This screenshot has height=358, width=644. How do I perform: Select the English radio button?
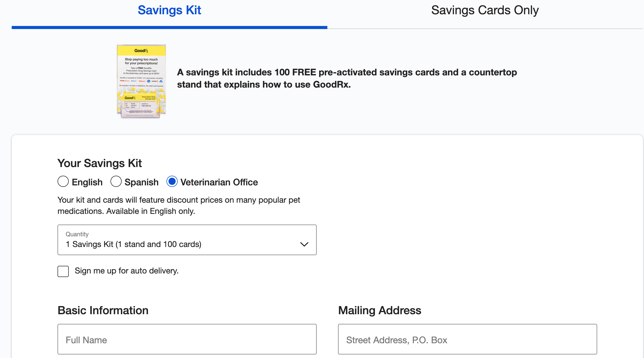coord(63,182)
